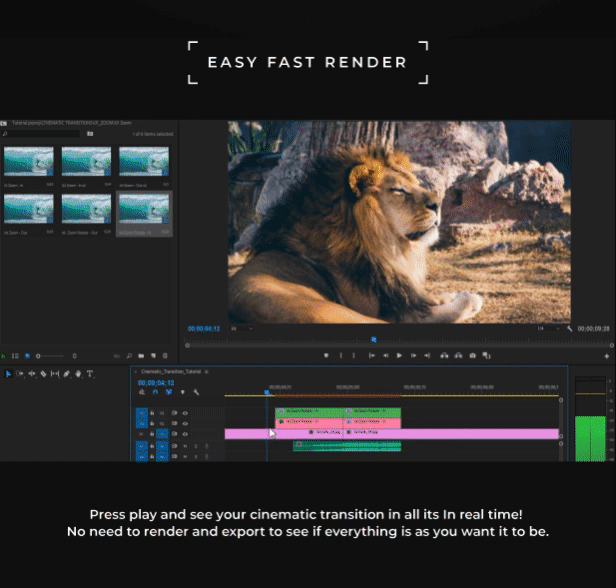This screenshot has width=616, height=588.
Task: Go to Out point in monitor
Action: coord(427,355)
